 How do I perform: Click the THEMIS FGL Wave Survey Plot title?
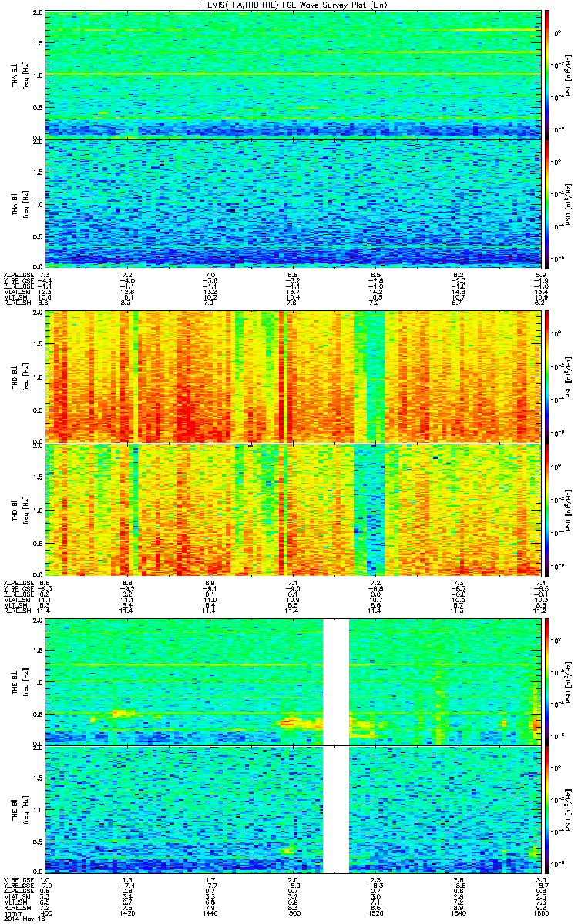(293, 5)
